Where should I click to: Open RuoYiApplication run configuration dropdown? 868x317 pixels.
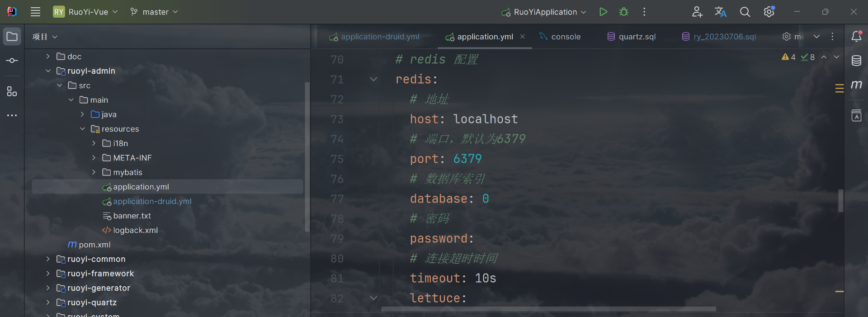click(x=544, y=12)
